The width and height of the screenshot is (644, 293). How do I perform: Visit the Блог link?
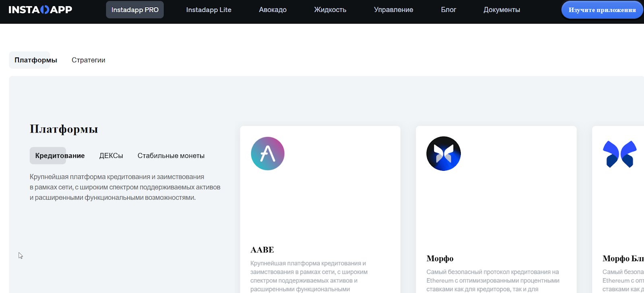pyautogui.click(x=448, y=10)
